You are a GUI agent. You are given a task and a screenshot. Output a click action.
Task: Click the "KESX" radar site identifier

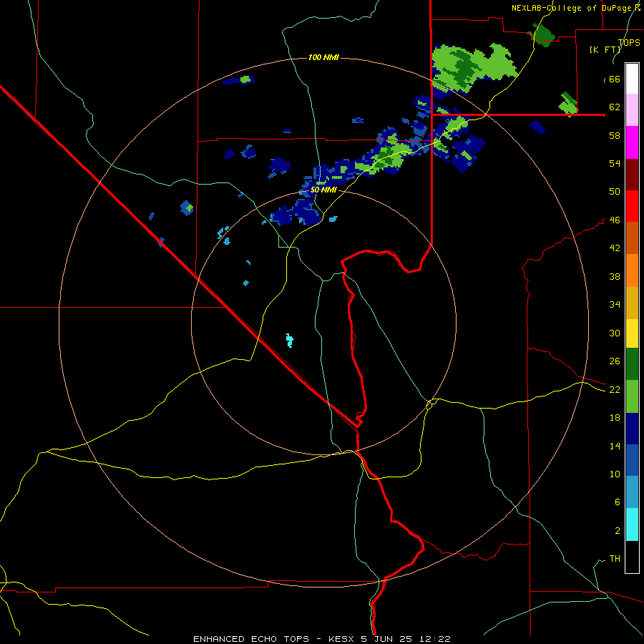[342, 639]
